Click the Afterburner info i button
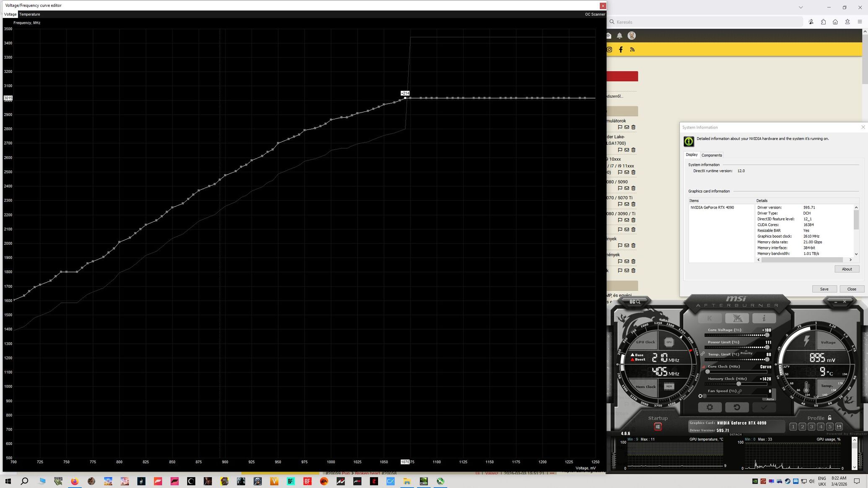The height and width of the screenshot is (488, 868). pyautogui.click(x=764, y=318)
